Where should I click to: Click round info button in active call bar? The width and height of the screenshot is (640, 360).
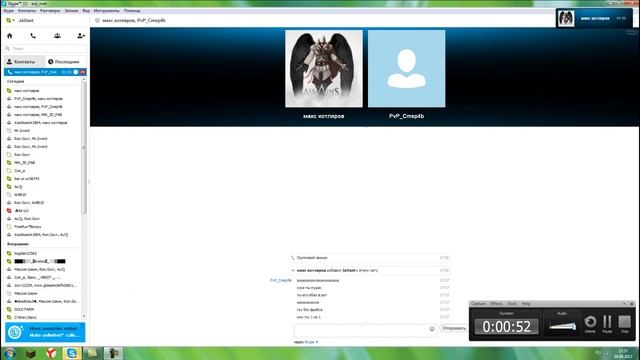(76, 72)
